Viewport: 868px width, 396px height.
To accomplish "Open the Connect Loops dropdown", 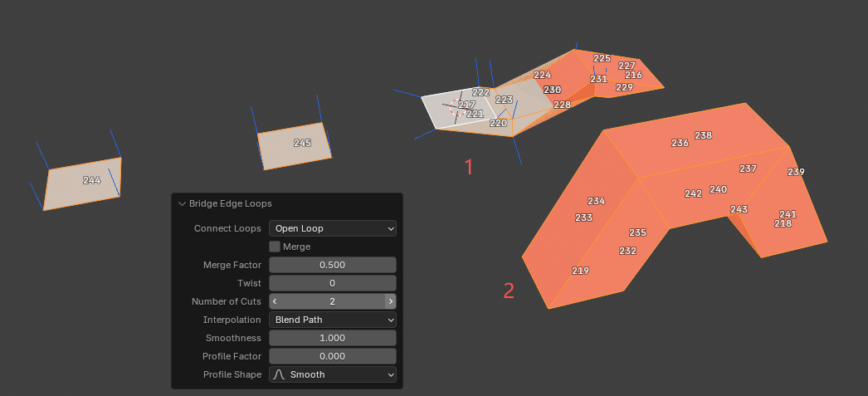I will coord(332,228).
